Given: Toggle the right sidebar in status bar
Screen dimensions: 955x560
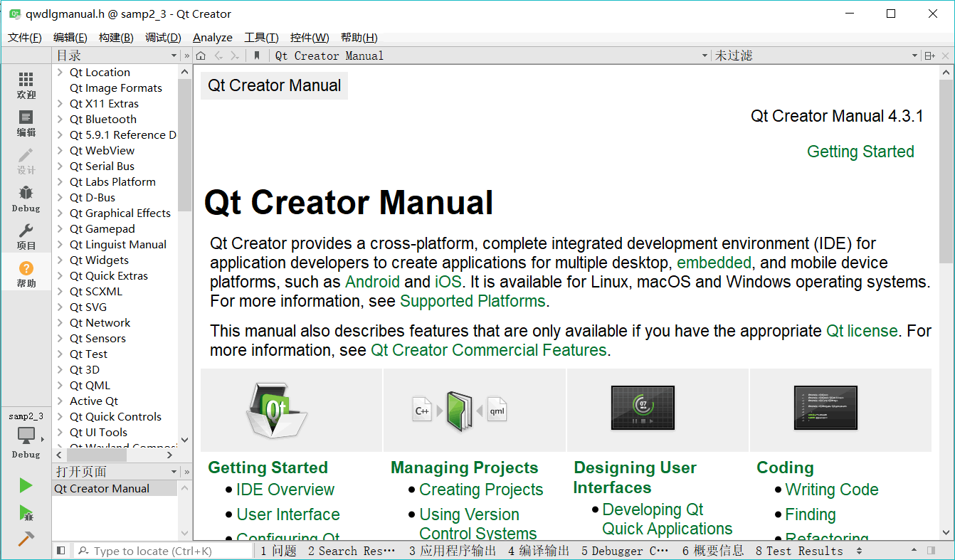Looking at the screenshot, I should tap(931, 551).
